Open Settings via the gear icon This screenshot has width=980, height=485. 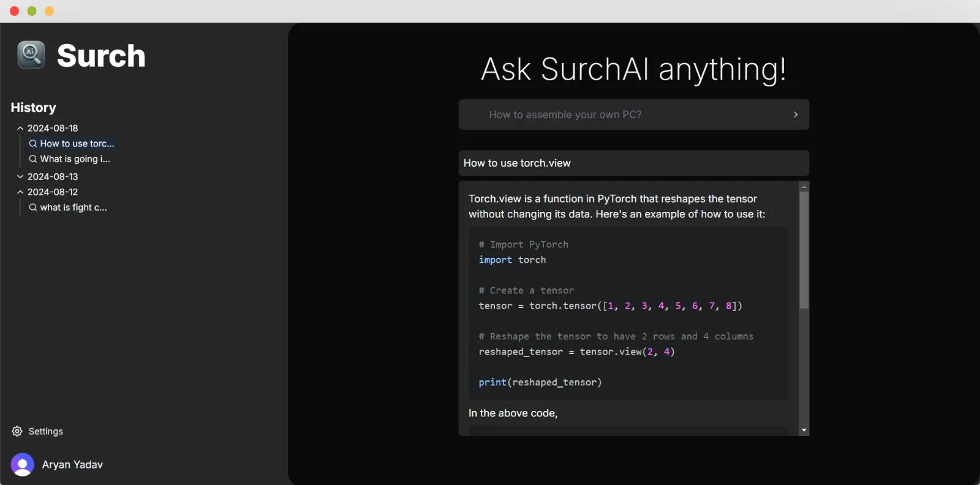click(x=17, y=431)
